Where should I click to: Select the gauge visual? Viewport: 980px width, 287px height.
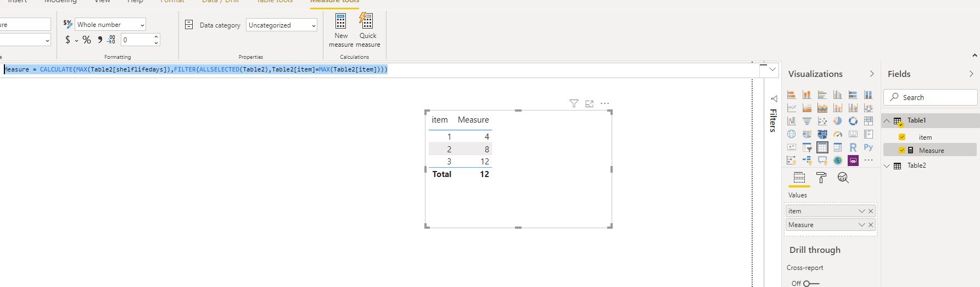pos(838,134)
